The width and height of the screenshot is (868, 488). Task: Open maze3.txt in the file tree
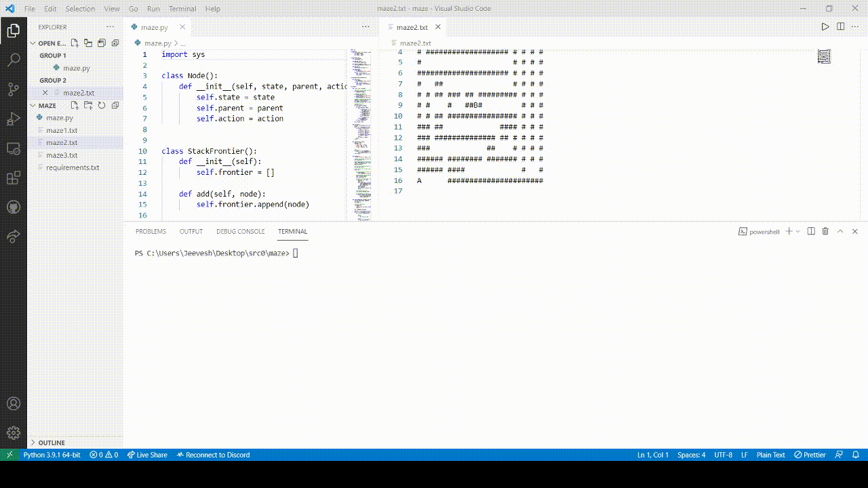click(75, 155)
